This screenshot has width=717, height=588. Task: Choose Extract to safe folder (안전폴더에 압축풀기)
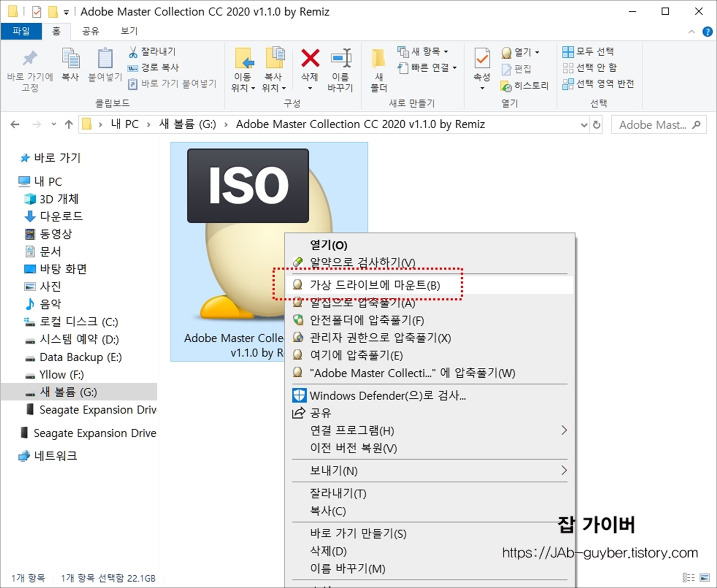pyautogui.click(x=430, y=320)
